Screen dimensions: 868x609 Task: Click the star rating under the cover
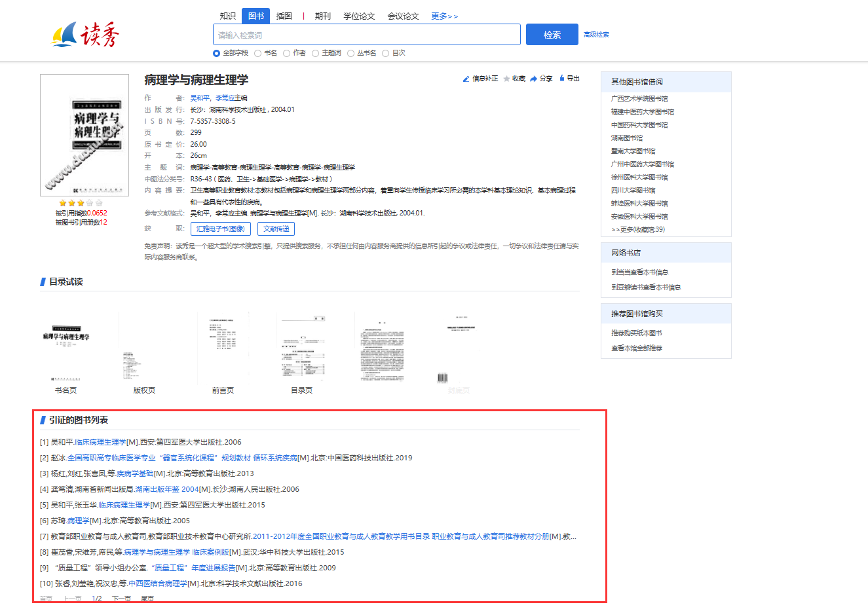(x=81, y=203)
